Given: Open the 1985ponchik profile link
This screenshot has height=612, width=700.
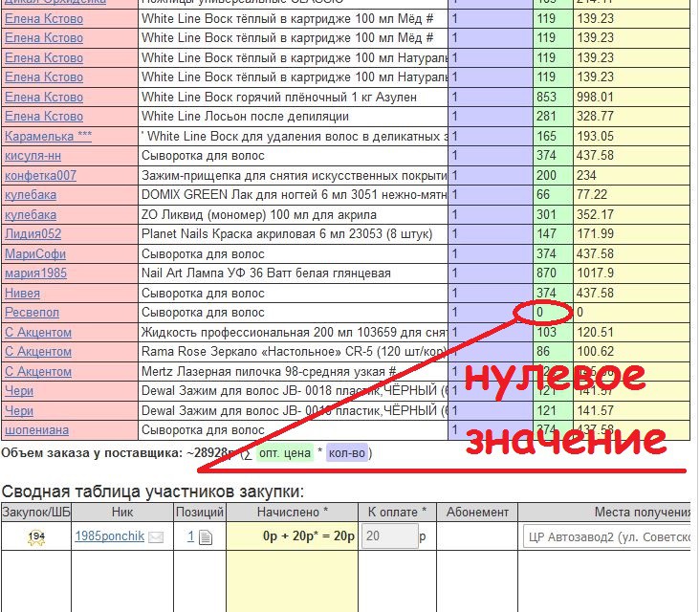Looking at the screenshot, I should pos(110,536).
